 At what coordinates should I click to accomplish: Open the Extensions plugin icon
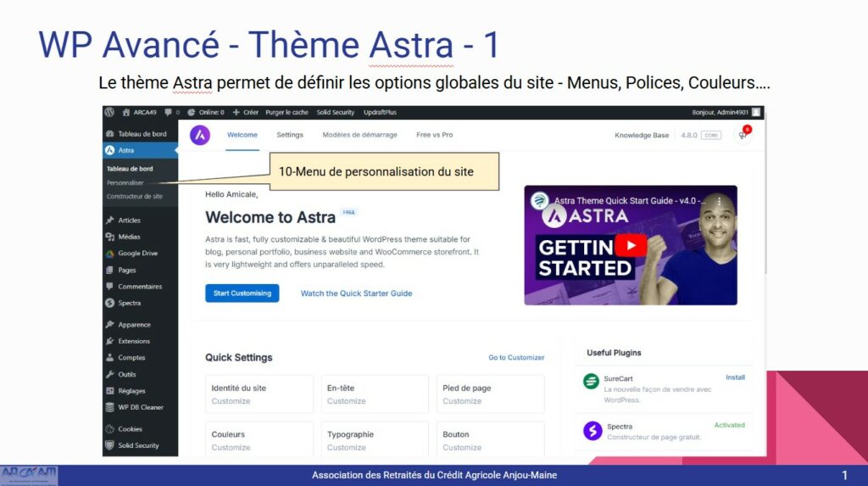click(109, 341)
